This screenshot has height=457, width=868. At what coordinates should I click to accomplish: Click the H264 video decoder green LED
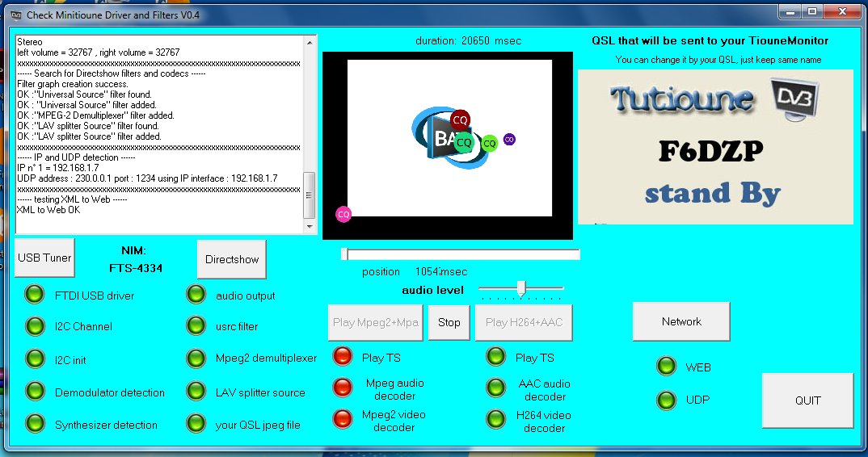point(496,419)
